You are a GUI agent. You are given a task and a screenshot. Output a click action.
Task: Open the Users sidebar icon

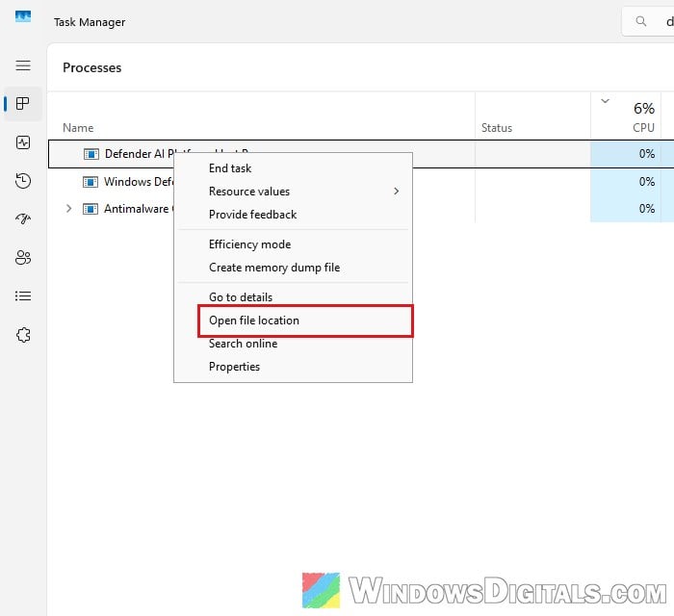(x=23, y=258)
